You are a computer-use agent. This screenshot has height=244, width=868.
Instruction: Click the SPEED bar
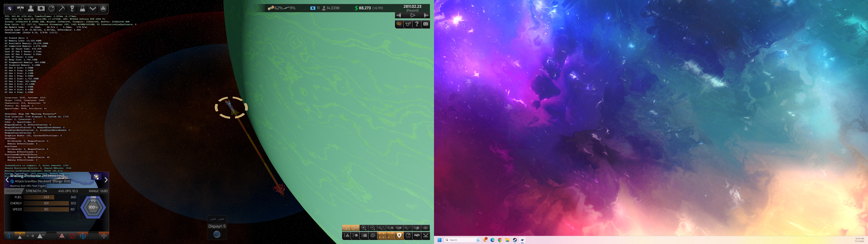46,209
